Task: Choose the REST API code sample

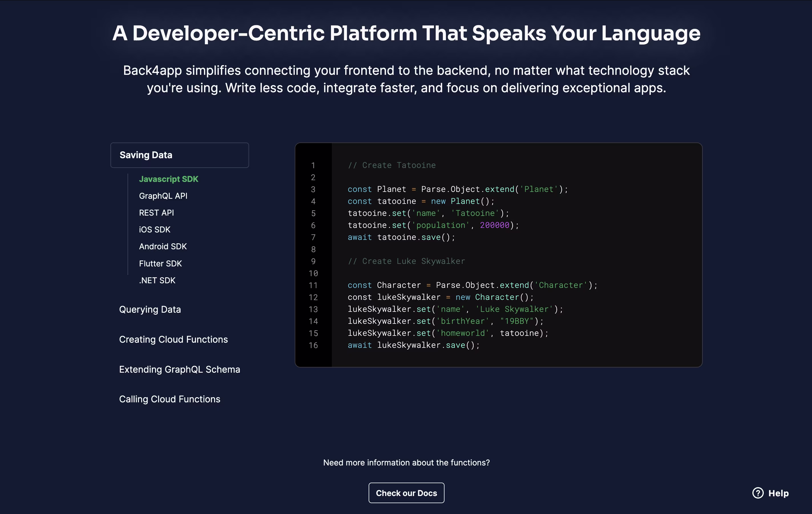Action: [x=156, y=213]
